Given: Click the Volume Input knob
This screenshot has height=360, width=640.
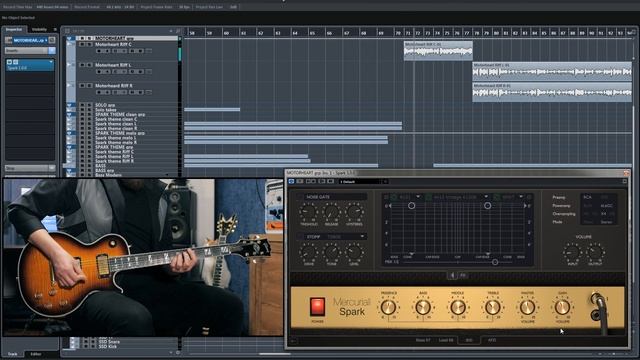Looking at the screenshot, I should point(572,252).
